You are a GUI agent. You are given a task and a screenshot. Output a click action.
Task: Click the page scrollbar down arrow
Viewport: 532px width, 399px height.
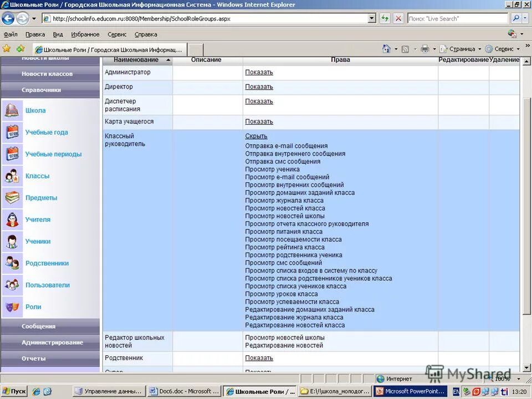[x=526, y=367]
